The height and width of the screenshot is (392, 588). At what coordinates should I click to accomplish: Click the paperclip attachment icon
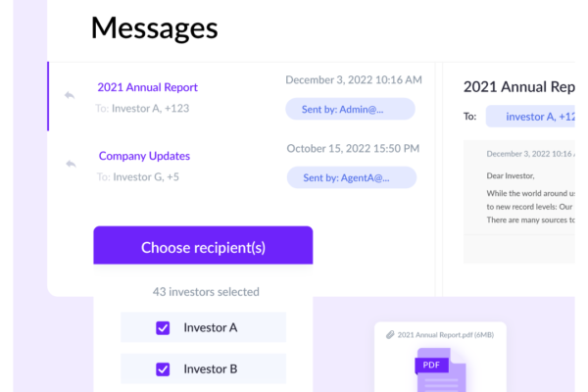tap(390, 334)
